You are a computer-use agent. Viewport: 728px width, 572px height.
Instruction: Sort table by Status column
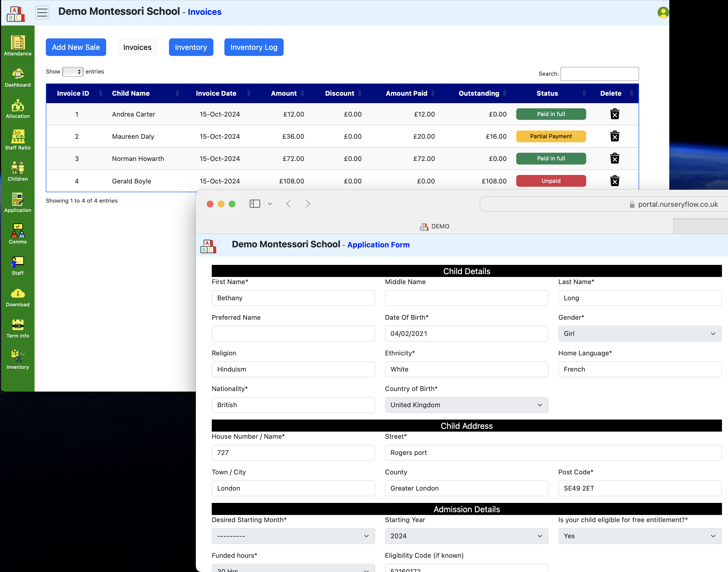click(x=551, y=94)
